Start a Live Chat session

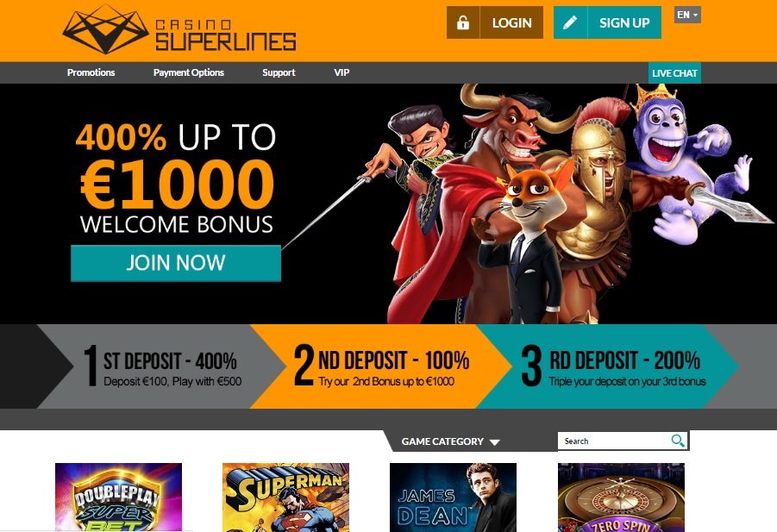[674, 72]
